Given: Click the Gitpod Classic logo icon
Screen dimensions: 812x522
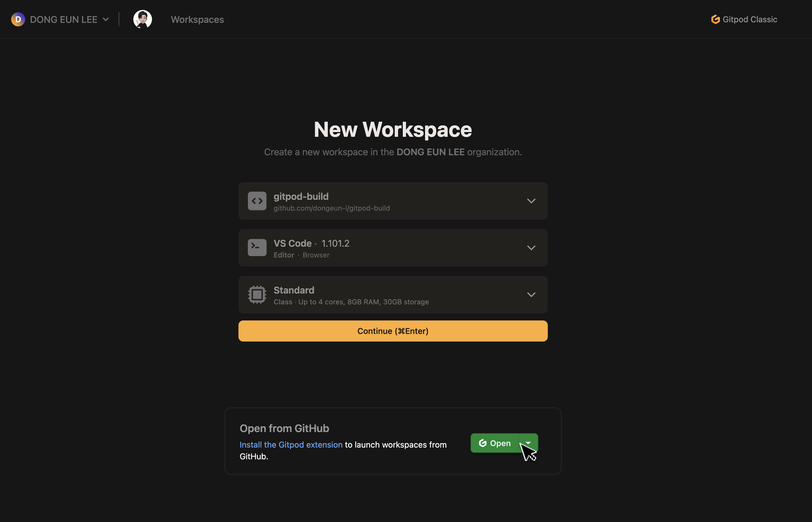Looking at the screenshot, I should click(715, 19).
